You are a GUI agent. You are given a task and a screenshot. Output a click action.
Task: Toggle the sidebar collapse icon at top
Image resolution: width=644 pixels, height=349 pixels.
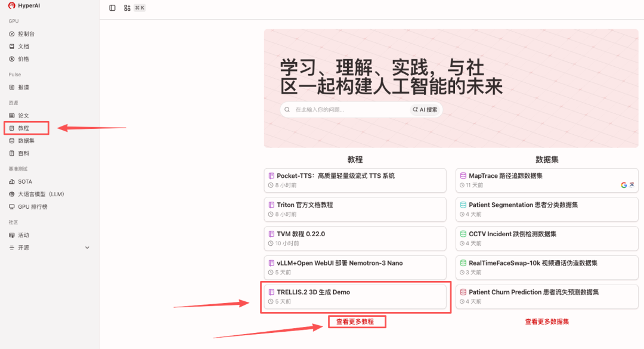[x=112, y=8]
